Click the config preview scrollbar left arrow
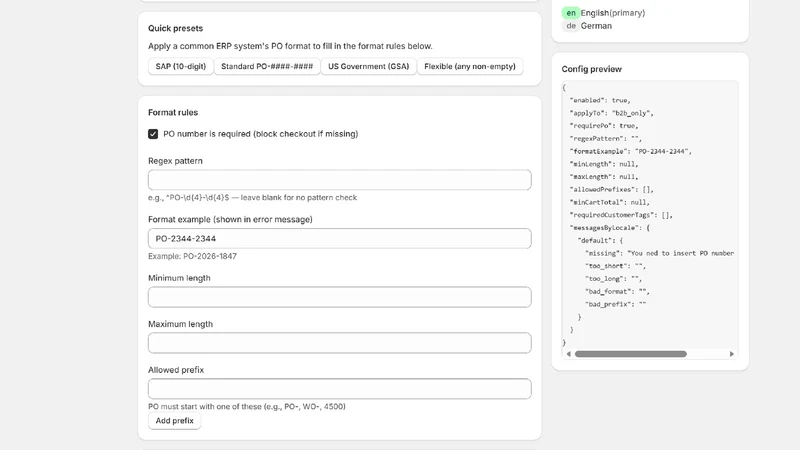Viewport: 800px width, 450px height. (568, 354)
